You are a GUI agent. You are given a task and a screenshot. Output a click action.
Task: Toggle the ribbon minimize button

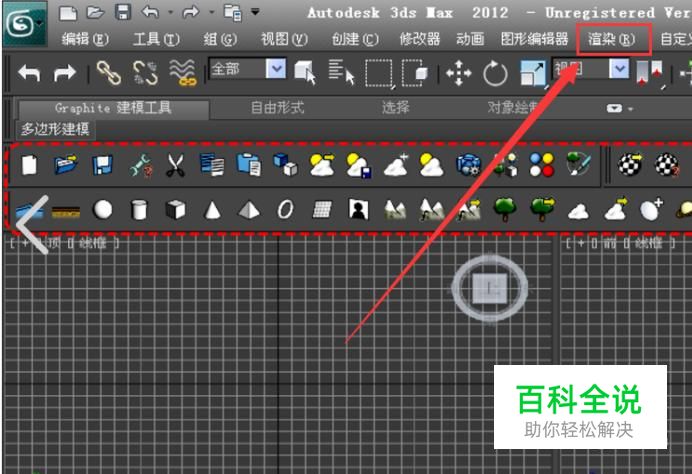tap(614, 109)
